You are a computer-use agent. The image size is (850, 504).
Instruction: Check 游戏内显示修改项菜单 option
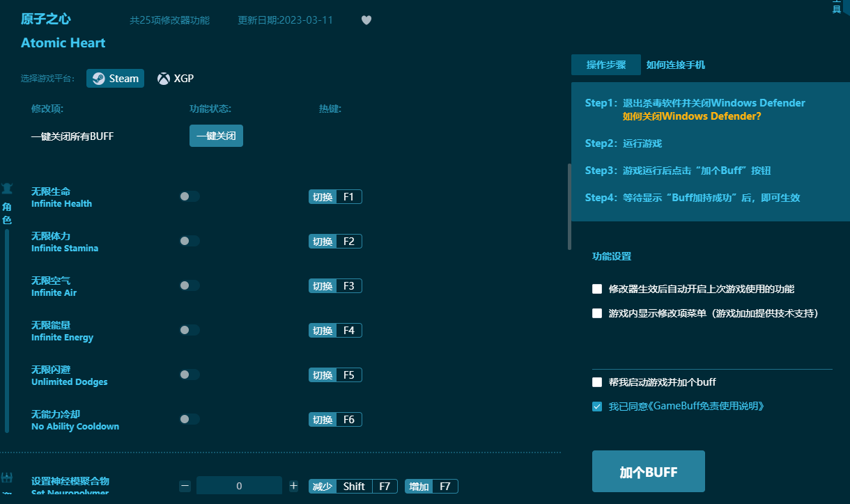[597, 313]
